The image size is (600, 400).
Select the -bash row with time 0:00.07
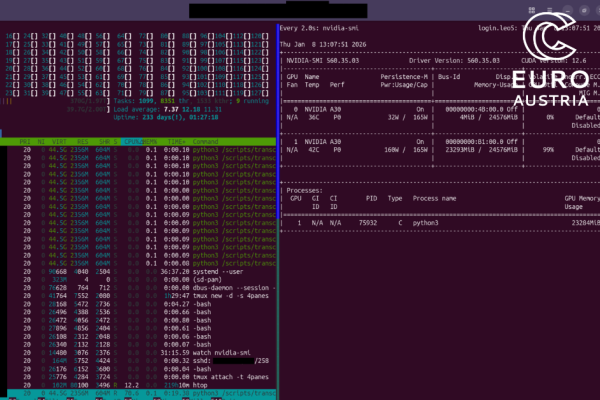click(142, 345)
